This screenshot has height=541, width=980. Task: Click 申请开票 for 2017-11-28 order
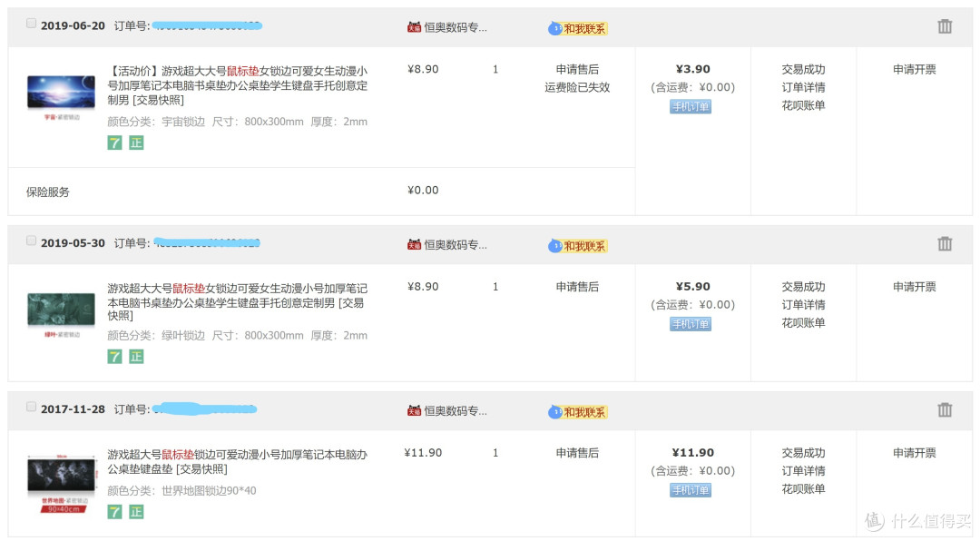(915, 453)
